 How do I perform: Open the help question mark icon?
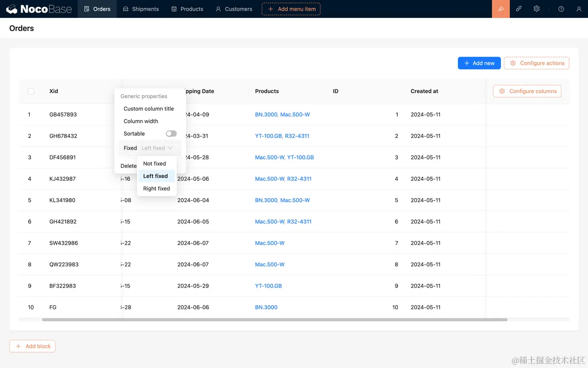pyautogui.click(x=561, y=9)
